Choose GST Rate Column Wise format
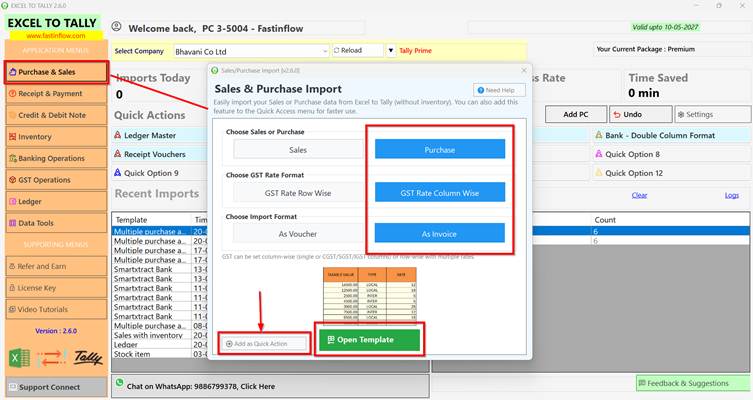The image size is (753, 400). coord(439,193)
